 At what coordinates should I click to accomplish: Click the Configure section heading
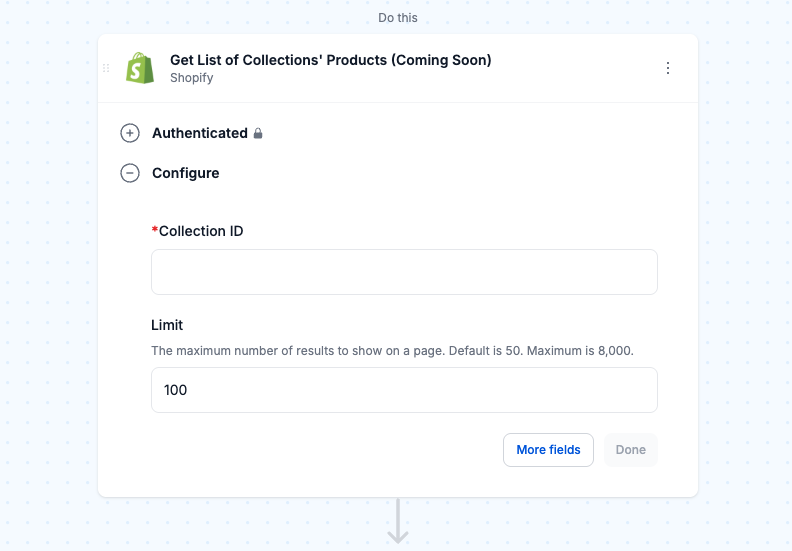185,173
